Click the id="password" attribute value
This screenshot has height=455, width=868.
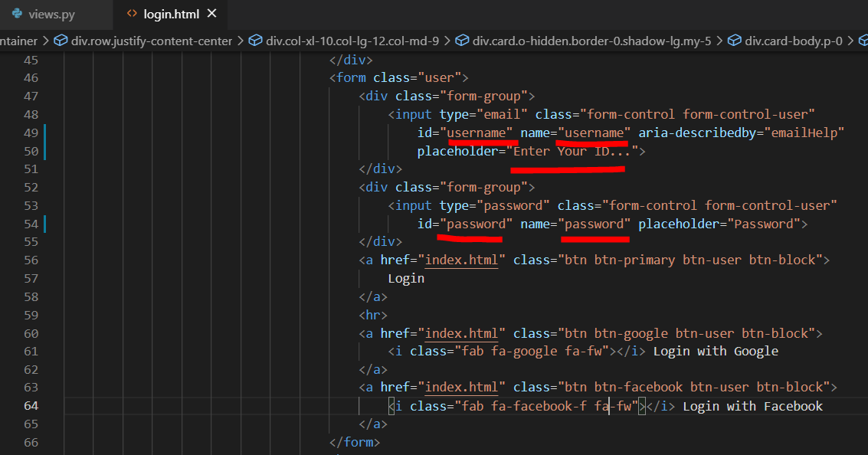tap(476, 224)
